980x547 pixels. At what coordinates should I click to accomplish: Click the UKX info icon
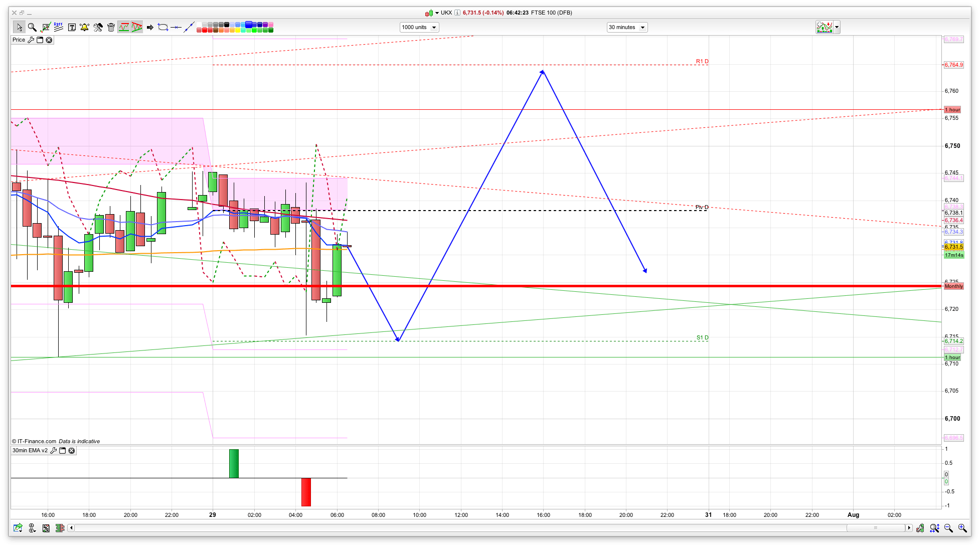pos(457,13)
